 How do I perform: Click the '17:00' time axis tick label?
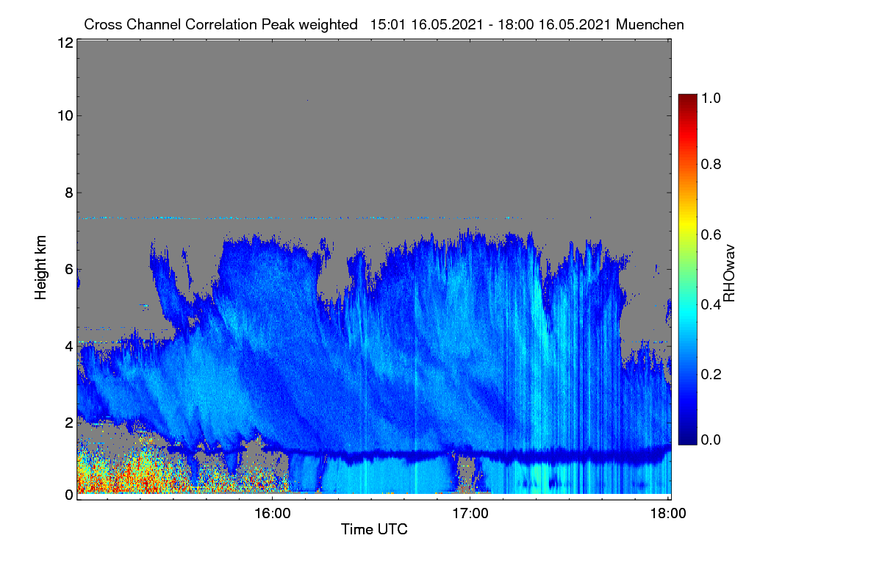tap(470, 513)
